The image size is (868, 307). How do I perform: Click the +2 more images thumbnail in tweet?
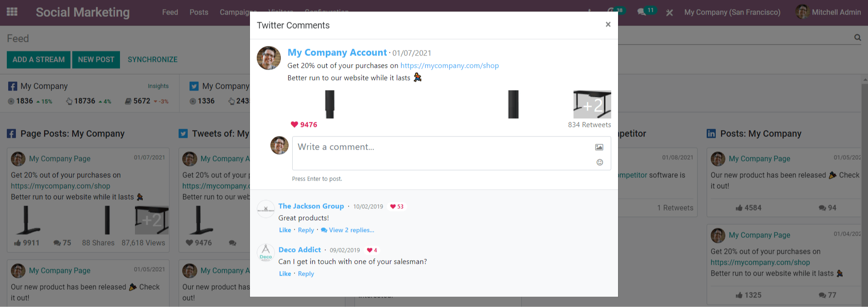[x=592, y=105]
